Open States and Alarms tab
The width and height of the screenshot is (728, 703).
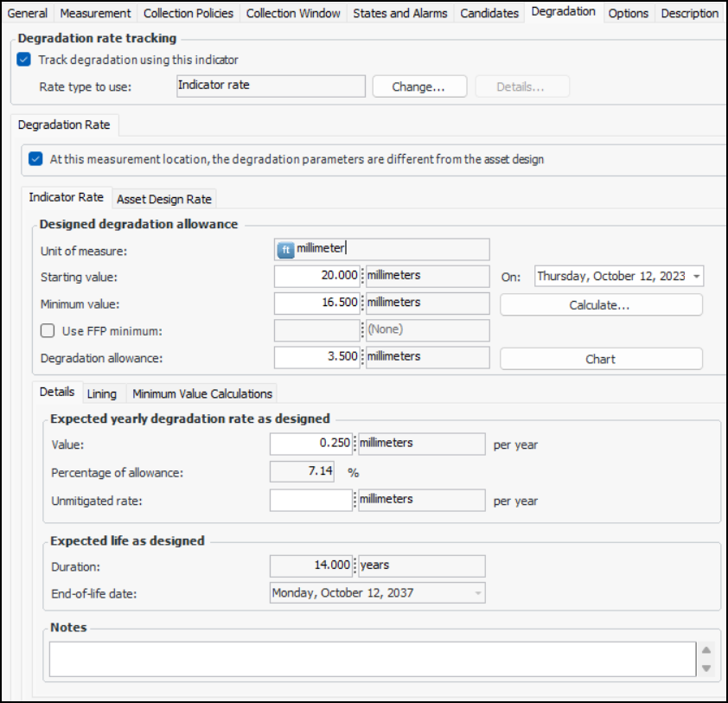[399, 13]
